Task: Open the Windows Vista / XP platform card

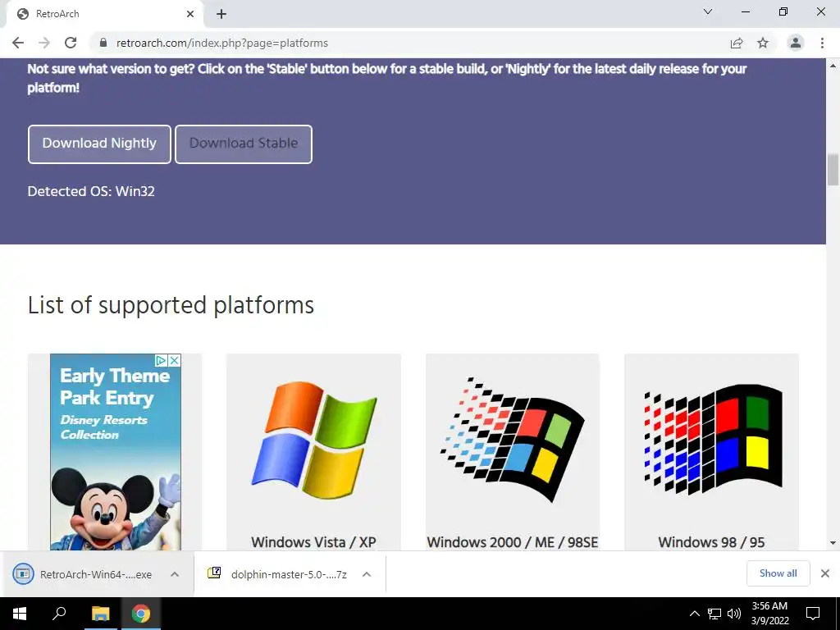Action: pyautogui.click(x=313, y=452)
